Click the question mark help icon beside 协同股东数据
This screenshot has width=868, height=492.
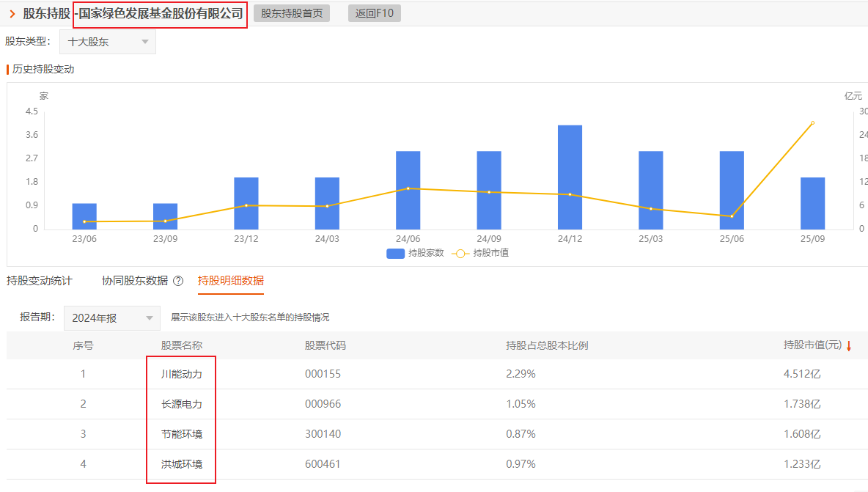click(178, 281)
